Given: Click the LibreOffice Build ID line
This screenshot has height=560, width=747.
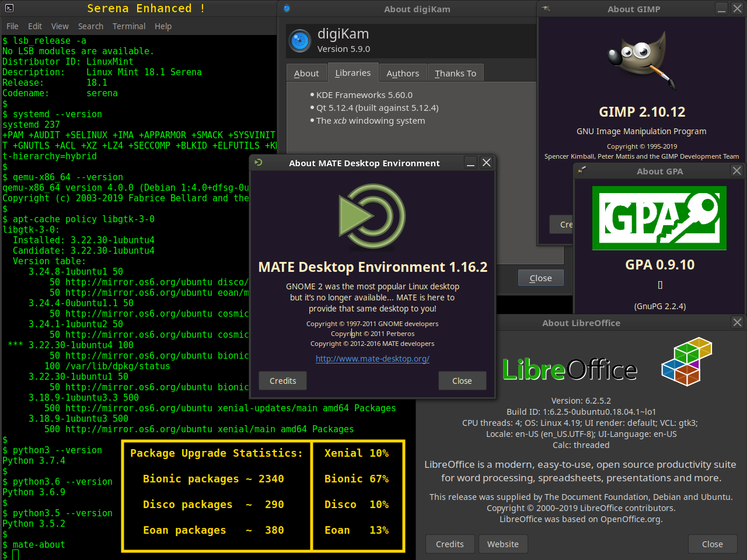Looking at the screenshot, I should coord(581,412).
